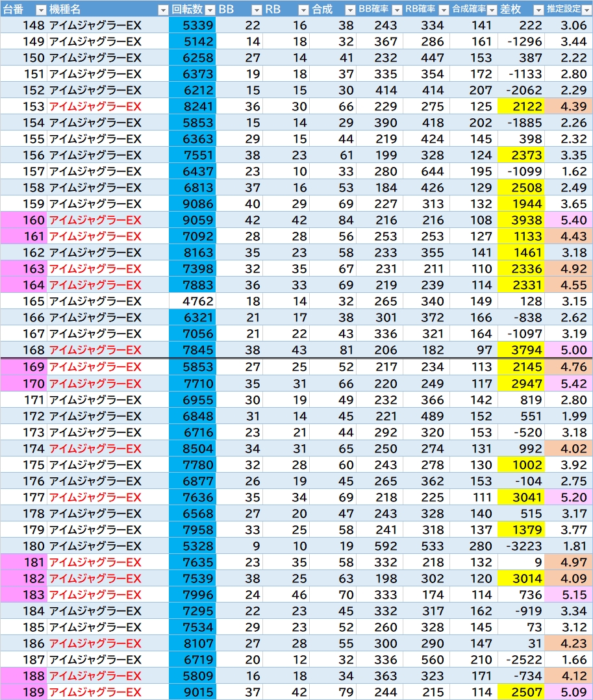Open the BB column filter dropdown
The width and height of the screenshot is (593, 700).
257,9
